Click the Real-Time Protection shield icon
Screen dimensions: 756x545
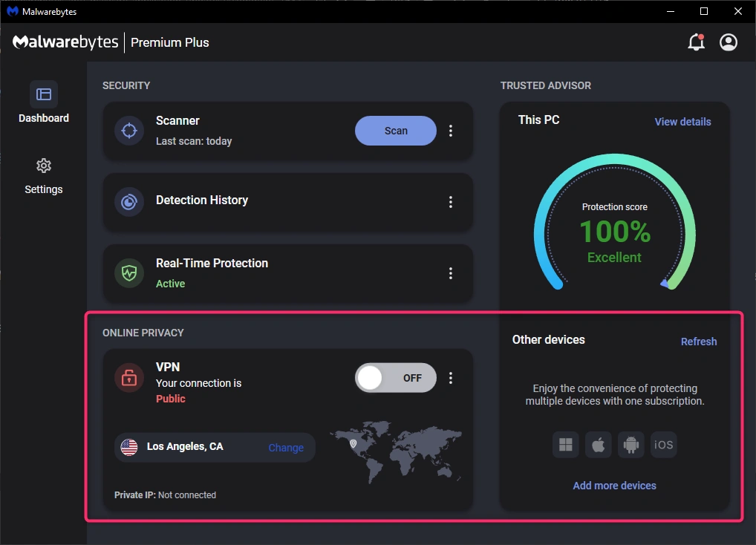click(x=129, y=273)
